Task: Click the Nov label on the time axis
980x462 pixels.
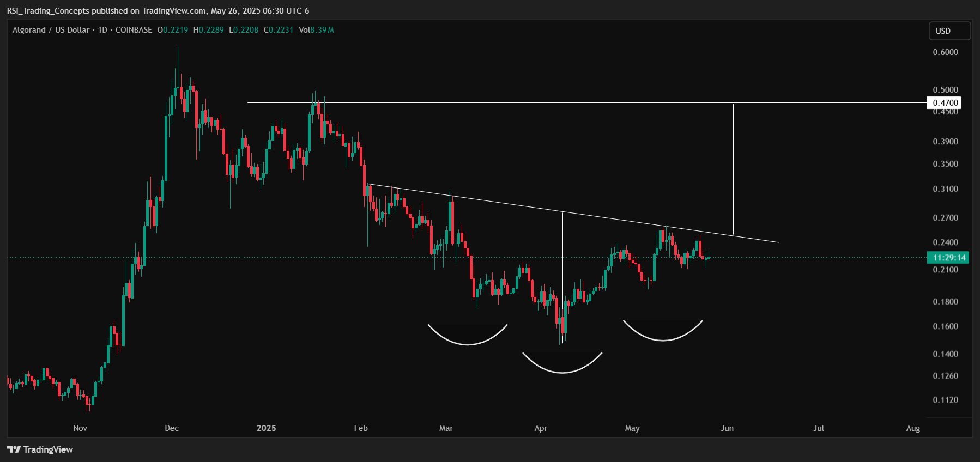Action: pyautogui.click(x=80, y=428)
